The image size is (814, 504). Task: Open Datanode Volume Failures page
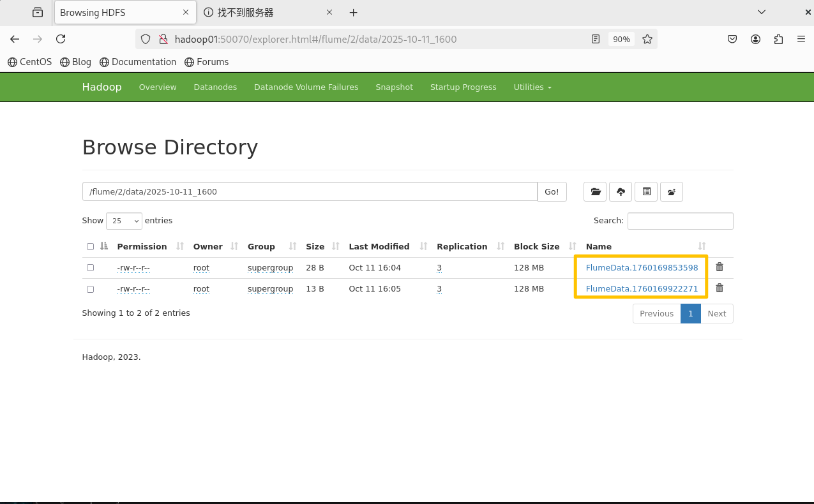306,87
